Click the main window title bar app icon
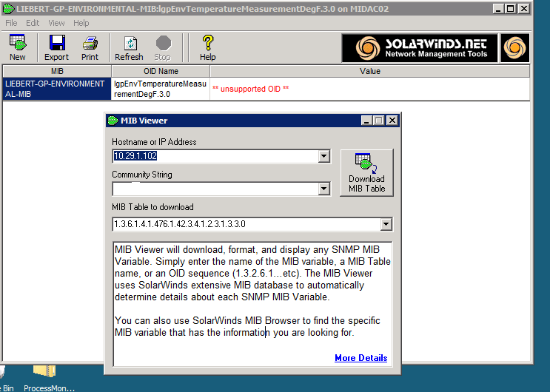The width and height of the screenshot is (550, 392). coord(8,9)
